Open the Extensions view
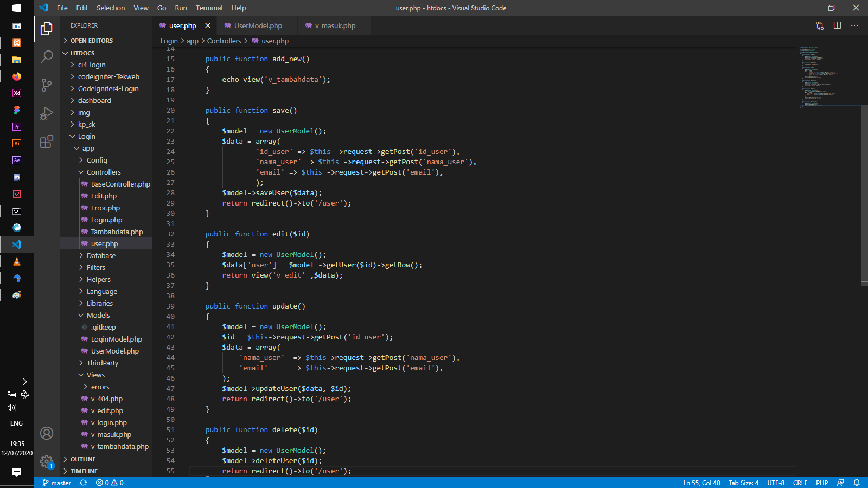 [47, 142]
